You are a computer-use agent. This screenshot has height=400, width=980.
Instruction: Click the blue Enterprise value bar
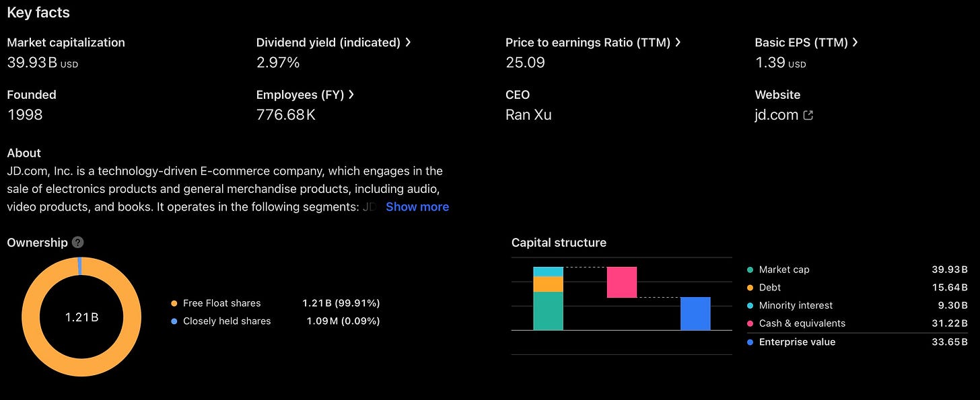pos(695,313)
